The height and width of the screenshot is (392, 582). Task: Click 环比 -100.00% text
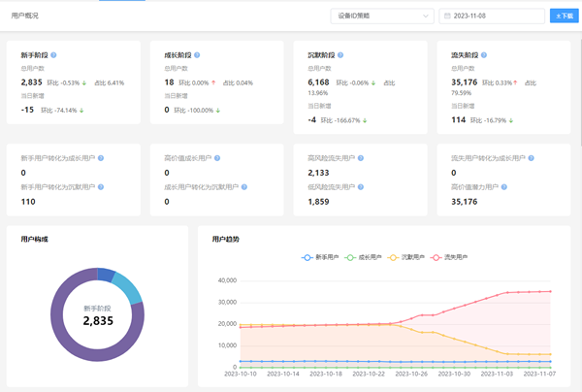click(x=194, y=111)
